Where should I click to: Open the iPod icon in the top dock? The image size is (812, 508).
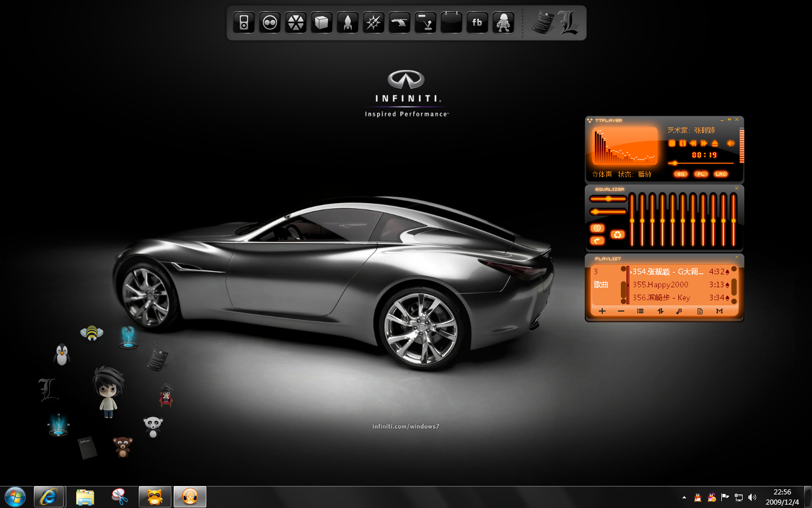tap(244, 23)
